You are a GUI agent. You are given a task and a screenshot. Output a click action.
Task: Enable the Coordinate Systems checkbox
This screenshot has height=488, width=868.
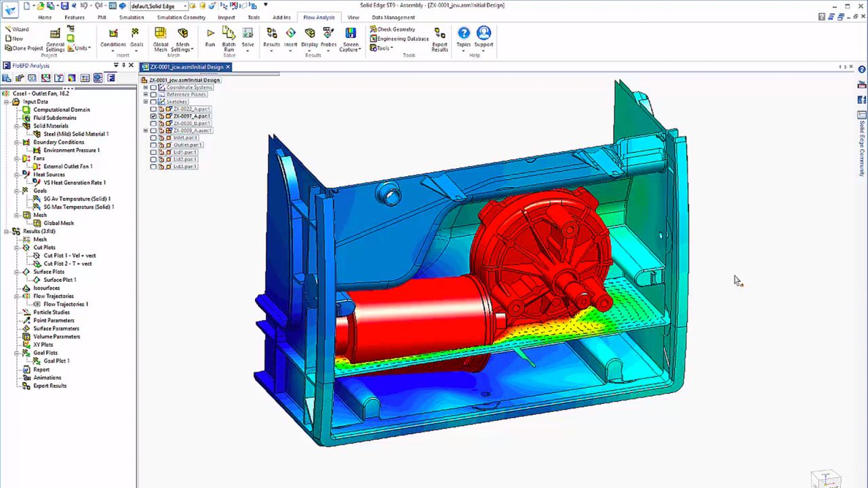[x=153, y=87]
